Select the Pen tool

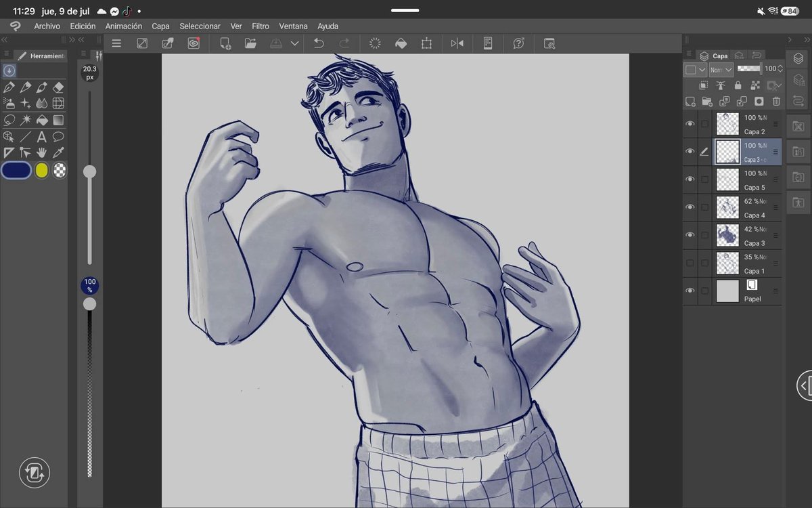9,87
